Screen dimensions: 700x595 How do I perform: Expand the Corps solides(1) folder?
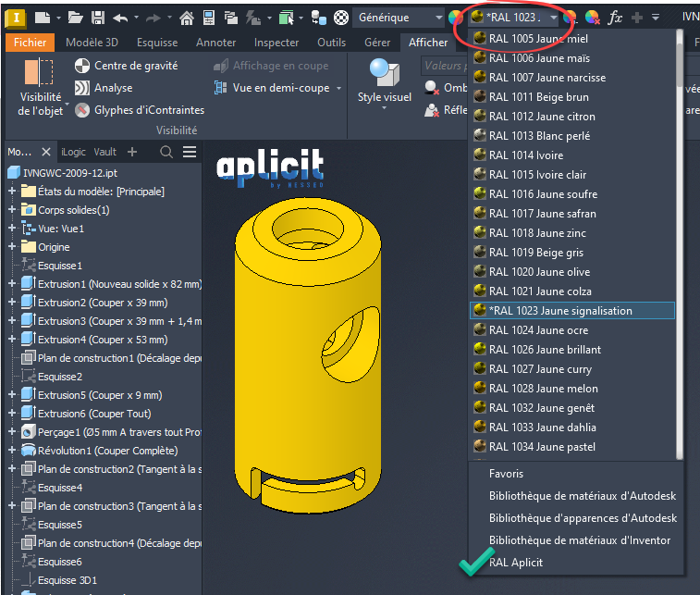coord(12,210)
